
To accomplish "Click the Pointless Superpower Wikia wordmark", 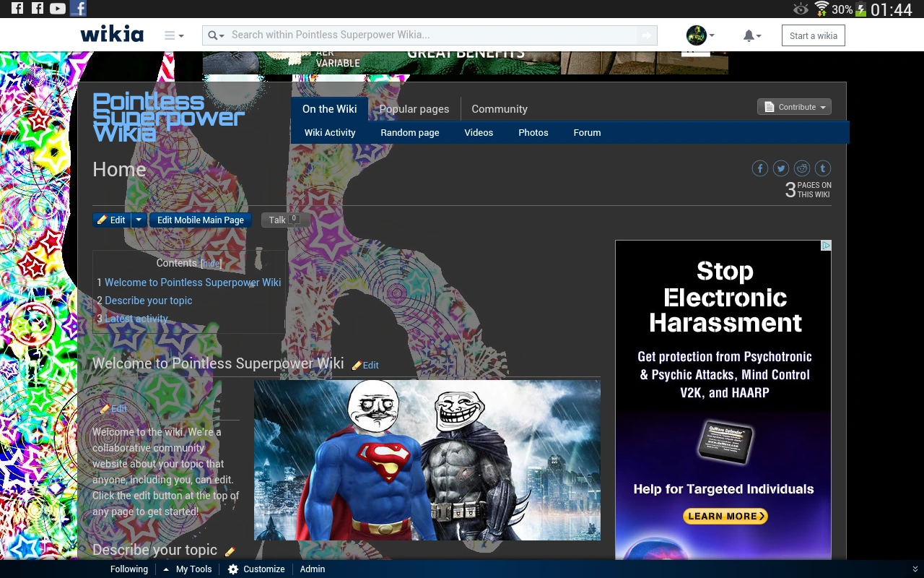I will click(x=169, y=117).
